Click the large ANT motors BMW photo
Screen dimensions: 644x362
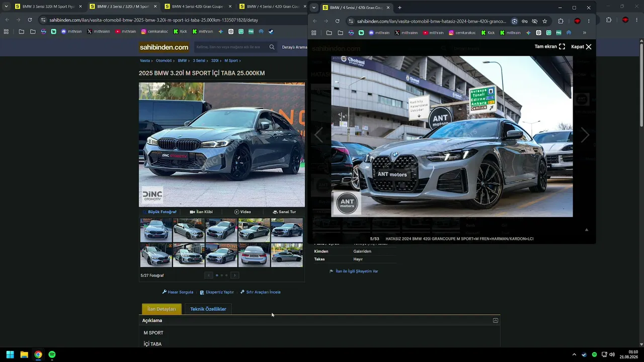tap(452, 136)
